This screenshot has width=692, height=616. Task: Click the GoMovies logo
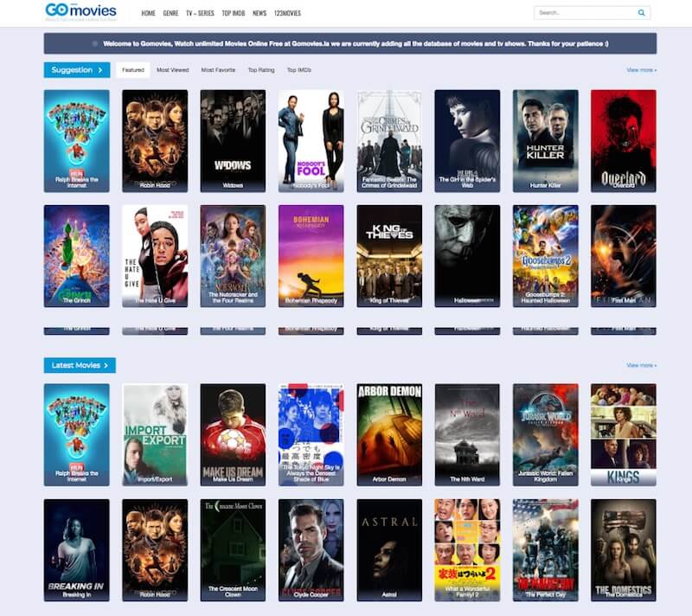point(81,11)
